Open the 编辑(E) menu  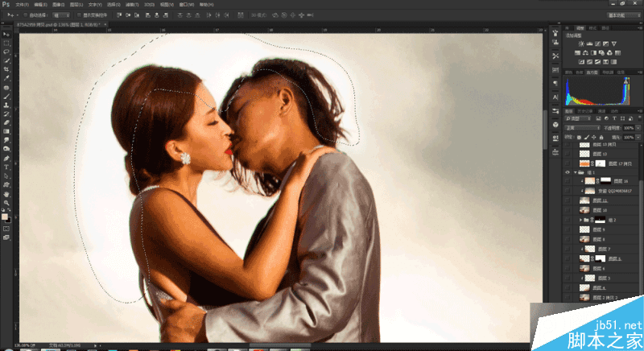pos(40,5)
